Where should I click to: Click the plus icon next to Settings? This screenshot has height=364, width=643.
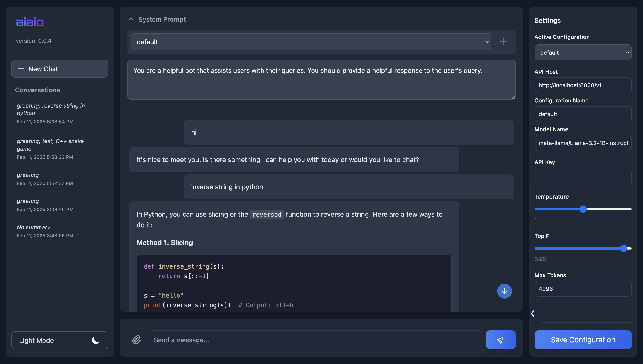626,20
